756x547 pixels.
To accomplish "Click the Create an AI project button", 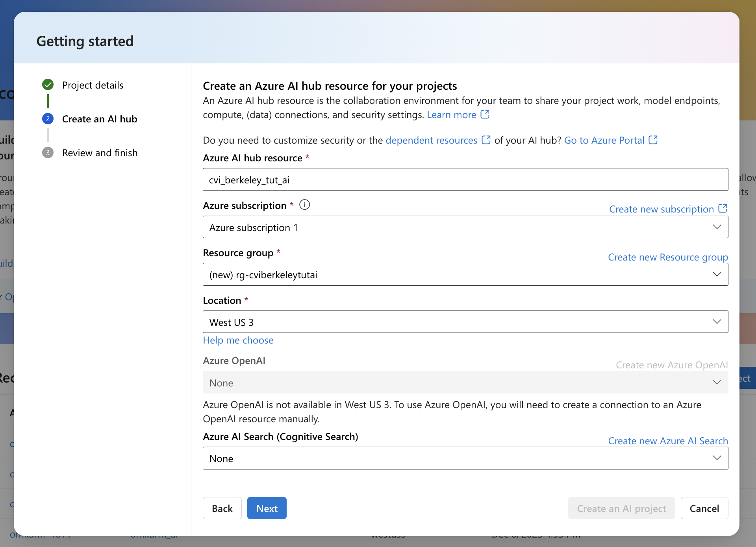I will 621,508.
